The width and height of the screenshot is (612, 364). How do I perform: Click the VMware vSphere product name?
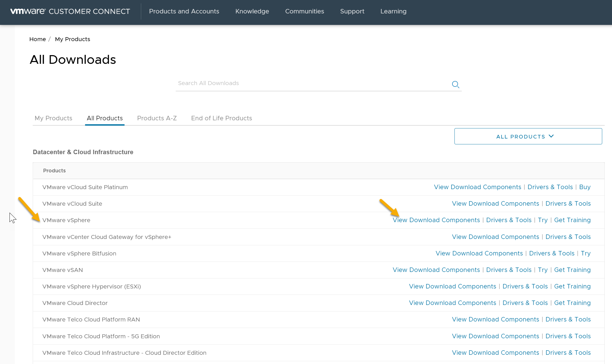pyautogui.click(x=66, y=220)
